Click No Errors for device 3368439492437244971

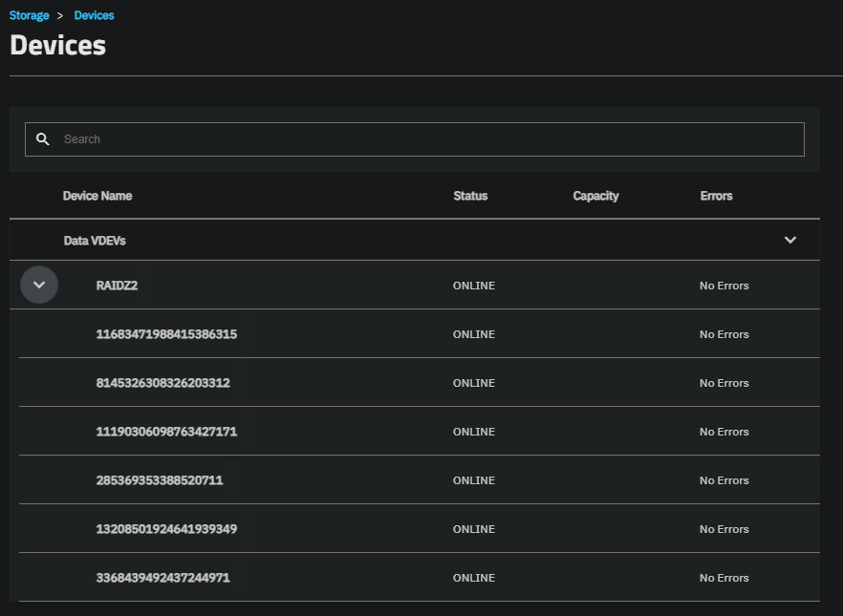(724, 578)
